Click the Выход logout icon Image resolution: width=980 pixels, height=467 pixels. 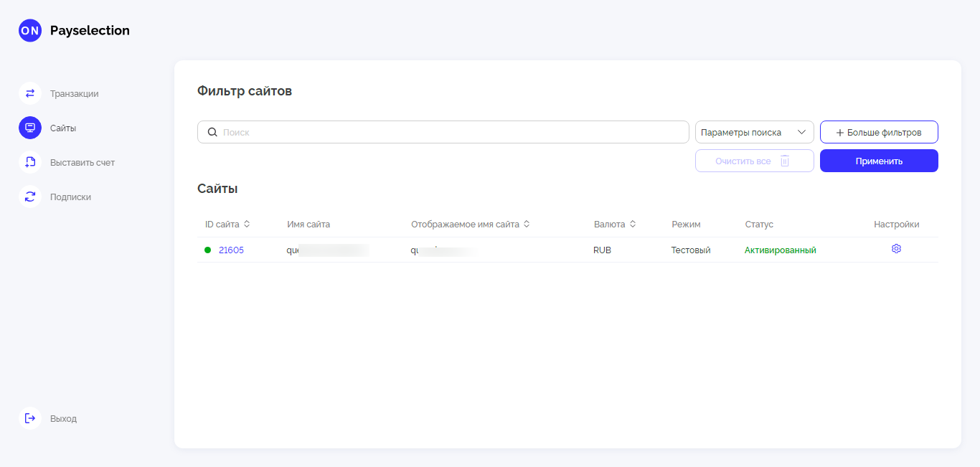coord(30,418)
